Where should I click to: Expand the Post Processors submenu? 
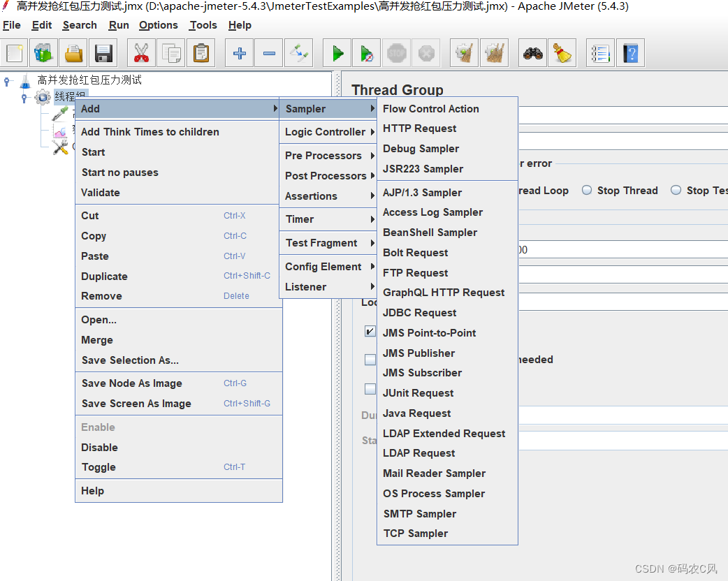328,176
